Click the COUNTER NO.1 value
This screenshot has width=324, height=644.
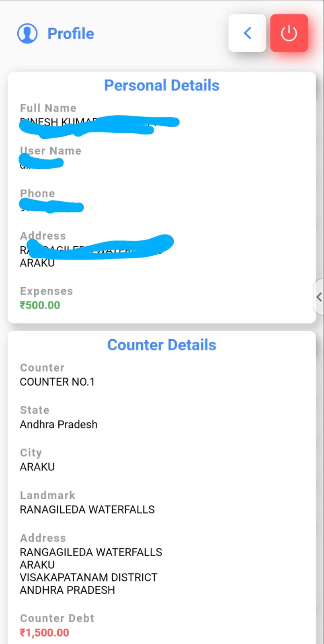tap(57, 382)
